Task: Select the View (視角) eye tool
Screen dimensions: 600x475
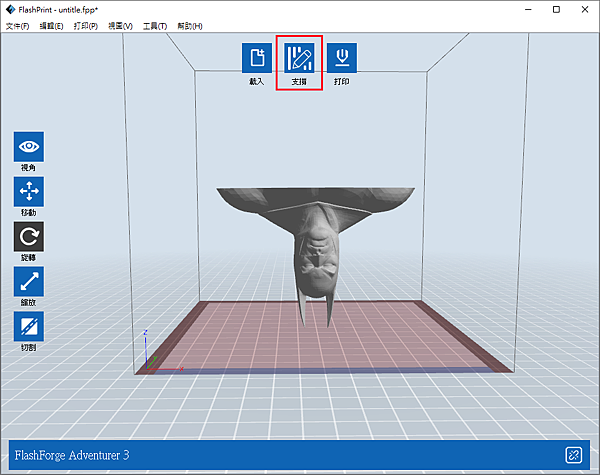Action: click(28, 145)
